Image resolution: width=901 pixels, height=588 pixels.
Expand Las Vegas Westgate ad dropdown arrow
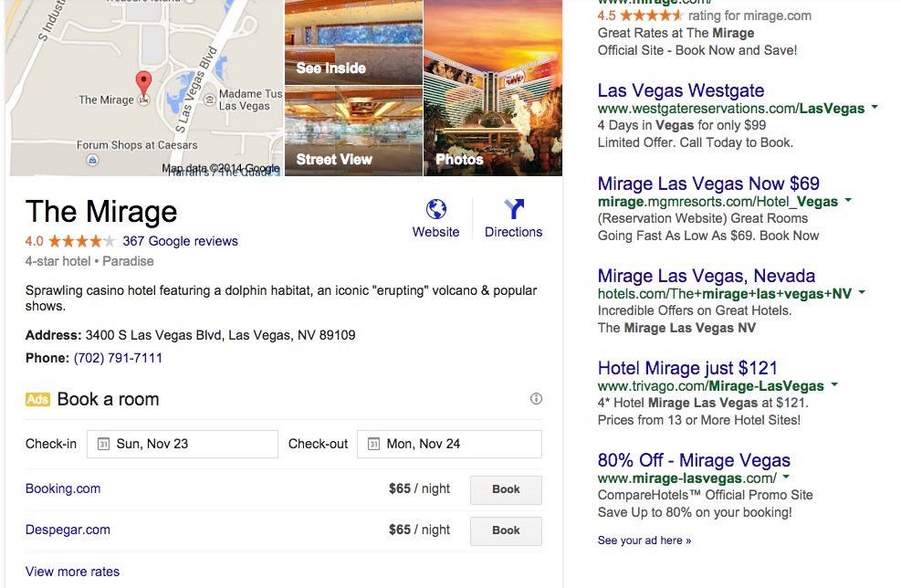pos(875,108)
